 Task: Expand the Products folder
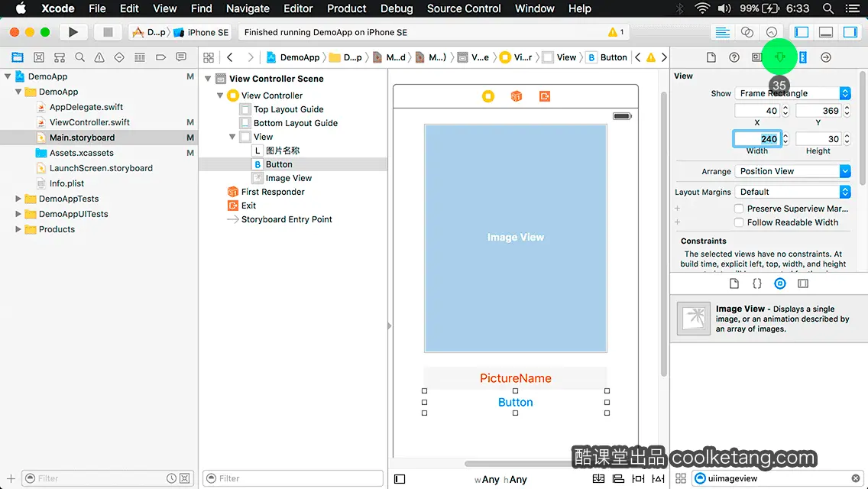18,228
